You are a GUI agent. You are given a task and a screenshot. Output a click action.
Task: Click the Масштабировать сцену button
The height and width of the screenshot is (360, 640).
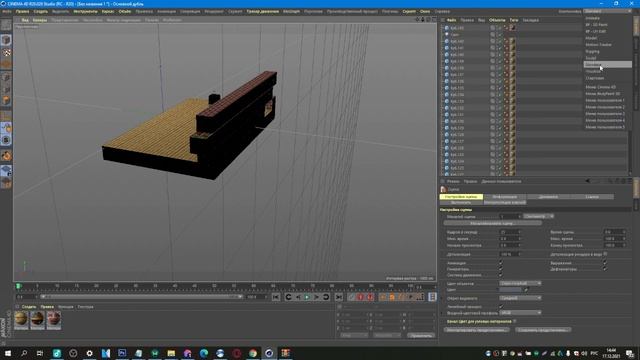493,224
